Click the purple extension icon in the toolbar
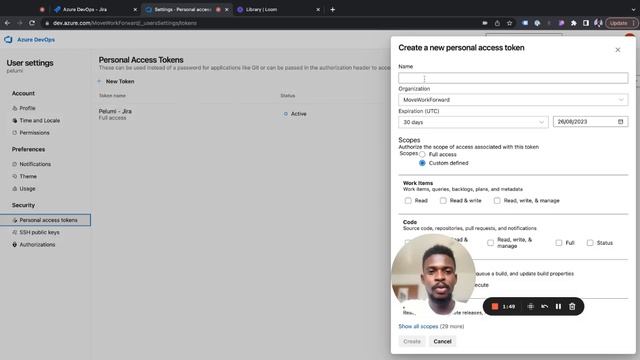This screenshot has width=640, height=360. click(561, 23)
